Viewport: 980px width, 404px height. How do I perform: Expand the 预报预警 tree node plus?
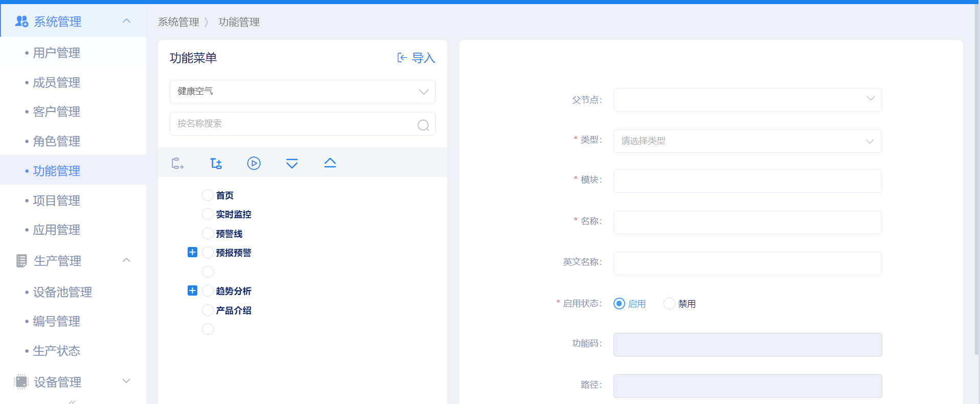point(192,252)
